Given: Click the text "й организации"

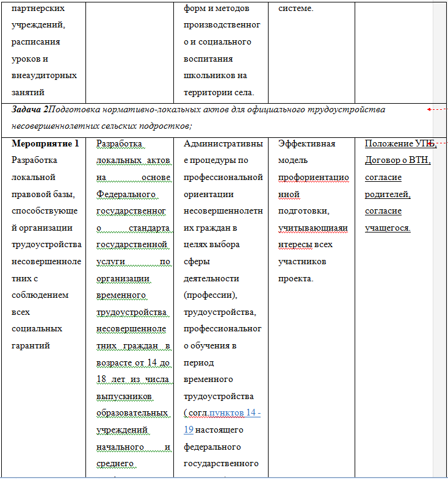Looking at the screenshot, I should [x=42, y=228].
